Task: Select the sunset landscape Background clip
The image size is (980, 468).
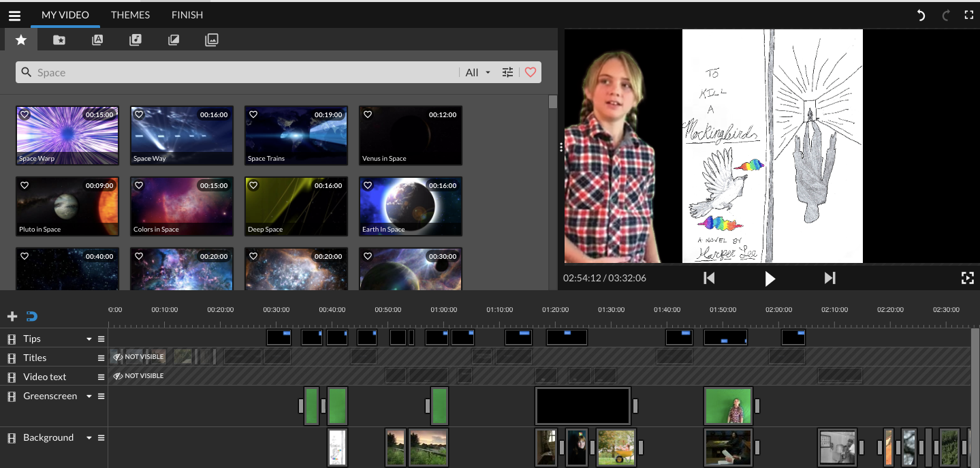Action: [x=428, y=448]
